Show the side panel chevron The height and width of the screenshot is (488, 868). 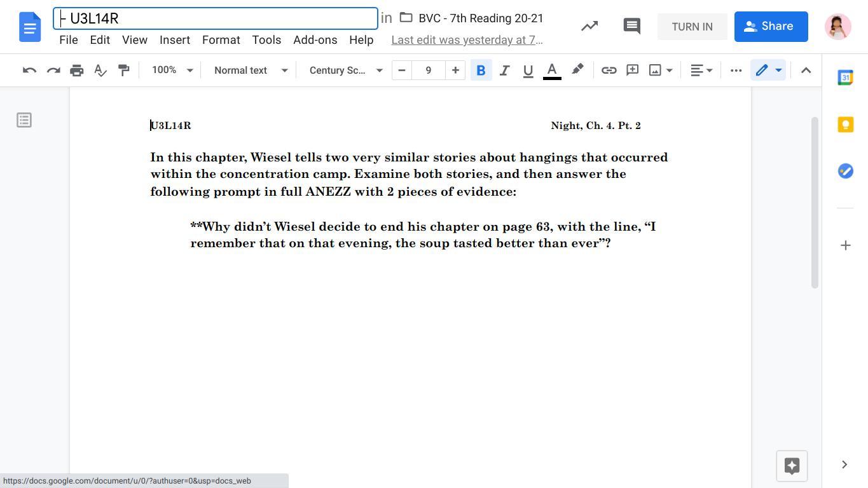[844, 464]
